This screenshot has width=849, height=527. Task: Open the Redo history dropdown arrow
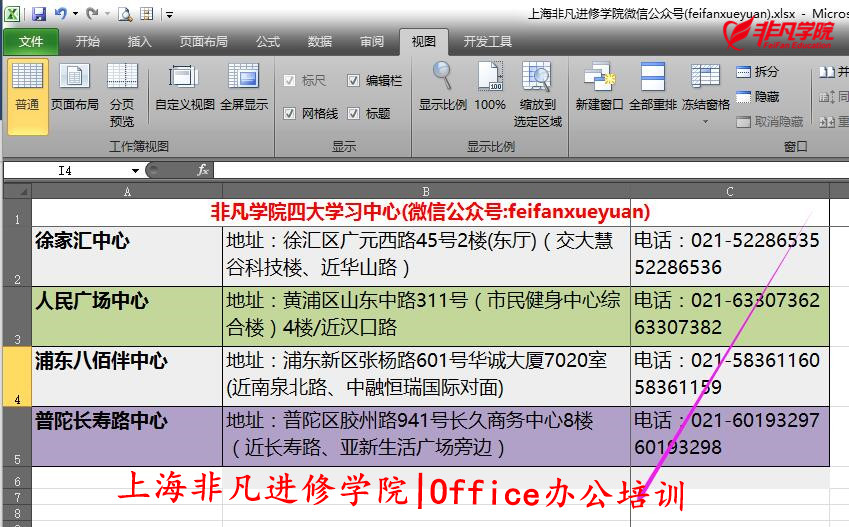[x=107, y=14]
